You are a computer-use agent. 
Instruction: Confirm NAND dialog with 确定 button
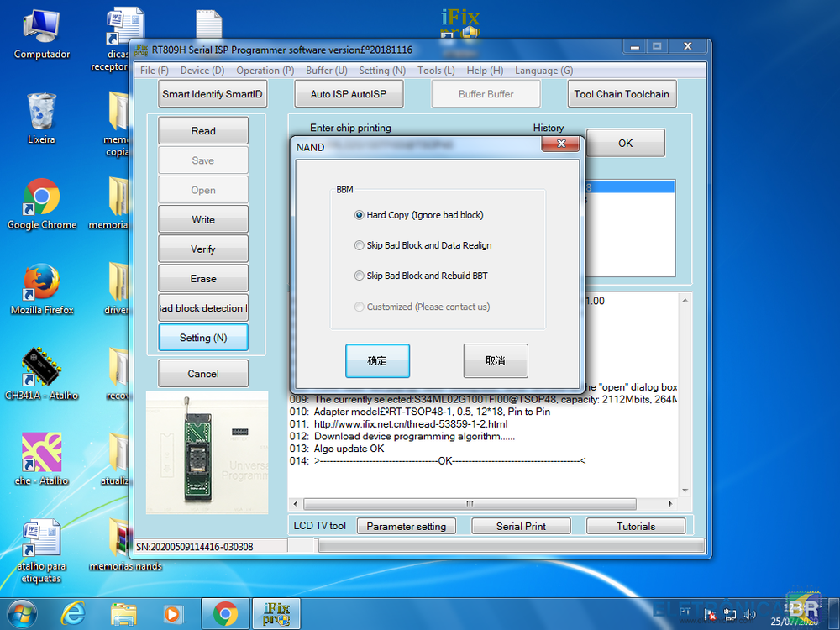tap(377, 360)
